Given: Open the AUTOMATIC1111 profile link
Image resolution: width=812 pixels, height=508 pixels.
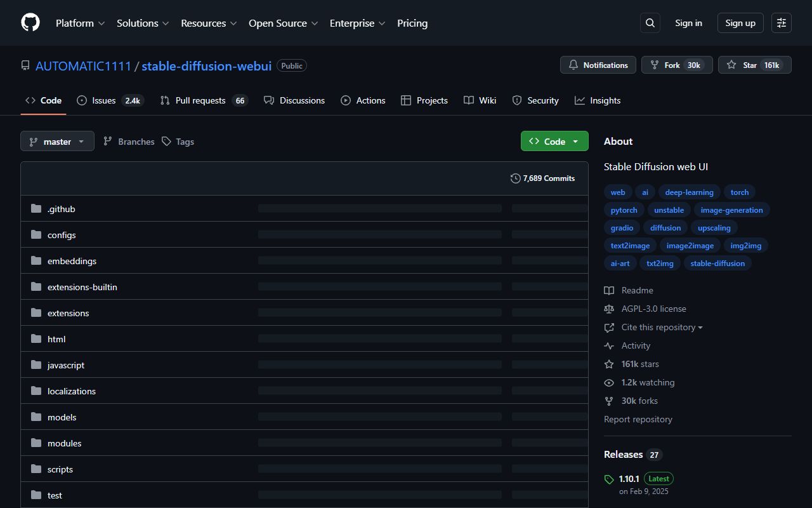Looking at the screenshot, I should pyautogui.click(x=83, y=65).
